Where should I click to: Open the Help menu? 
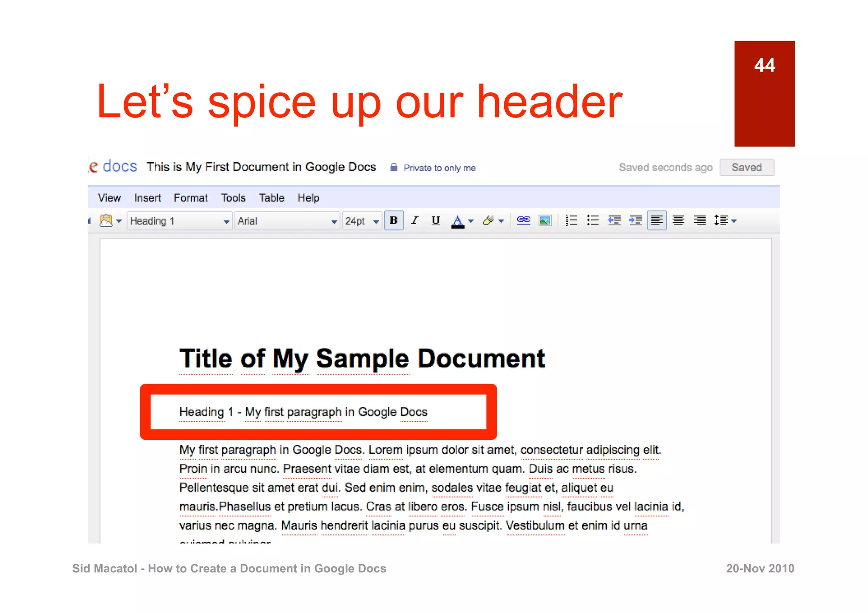coord(309,198)
